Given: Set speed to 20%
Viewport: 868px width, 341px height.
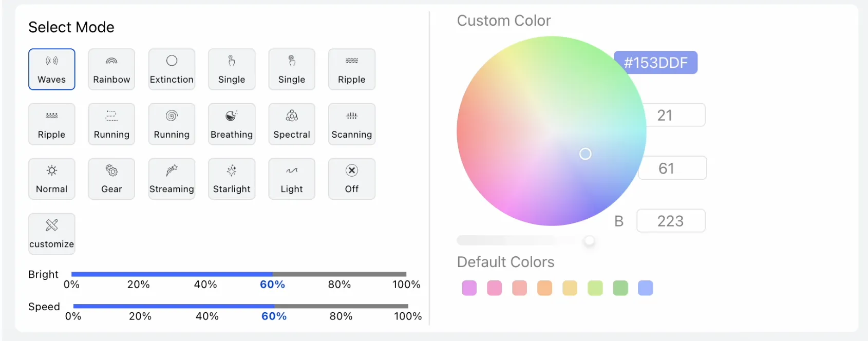Looking at the screenshot, I should pos(140,306).
